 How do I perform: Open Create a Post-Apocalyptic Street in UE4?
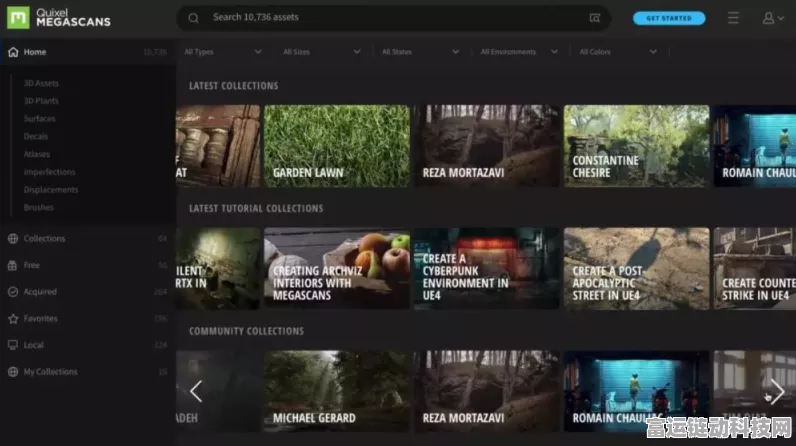pyautogui.click(x=637, y=268)
